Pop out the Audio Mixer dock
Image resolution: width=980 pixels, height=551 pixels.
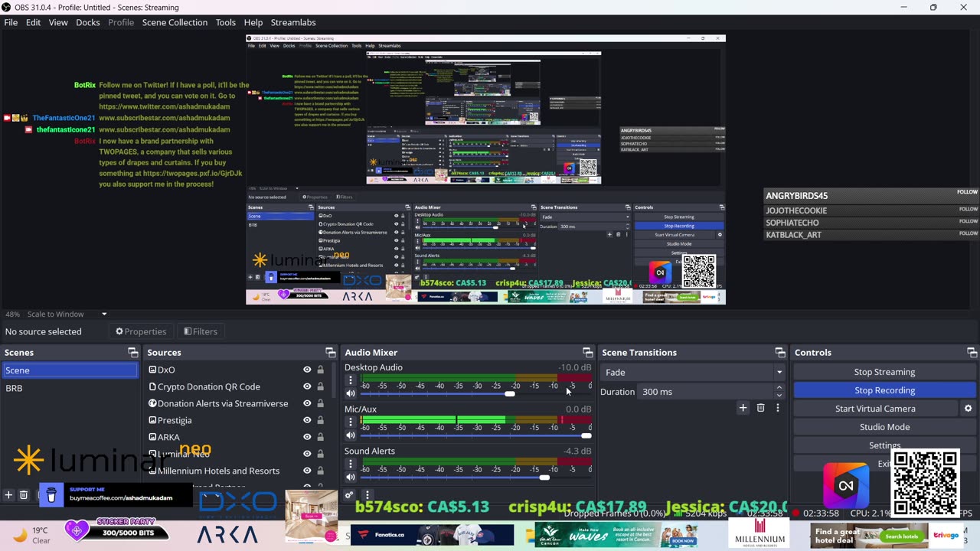click(x=587, y=353)
